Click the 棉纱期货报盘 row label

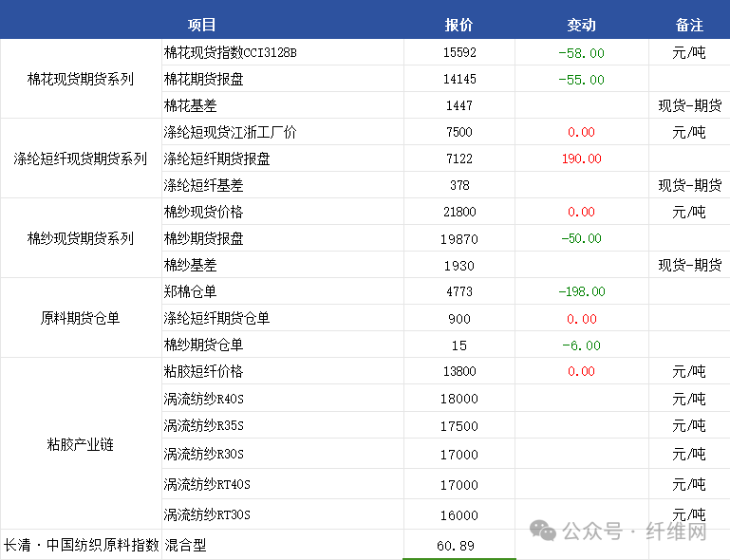[203, 238]
